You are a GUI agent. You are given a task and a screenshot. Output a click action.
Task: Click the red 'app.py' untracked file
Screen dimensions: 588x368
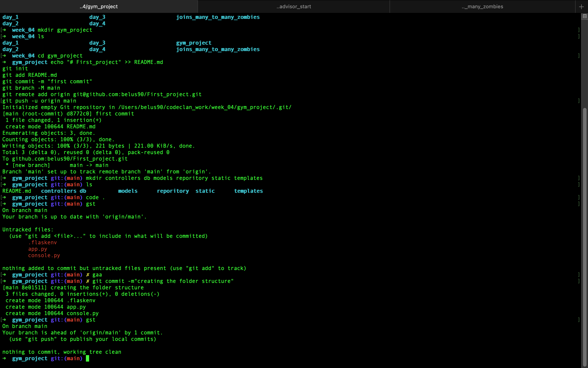click(38, 249)
